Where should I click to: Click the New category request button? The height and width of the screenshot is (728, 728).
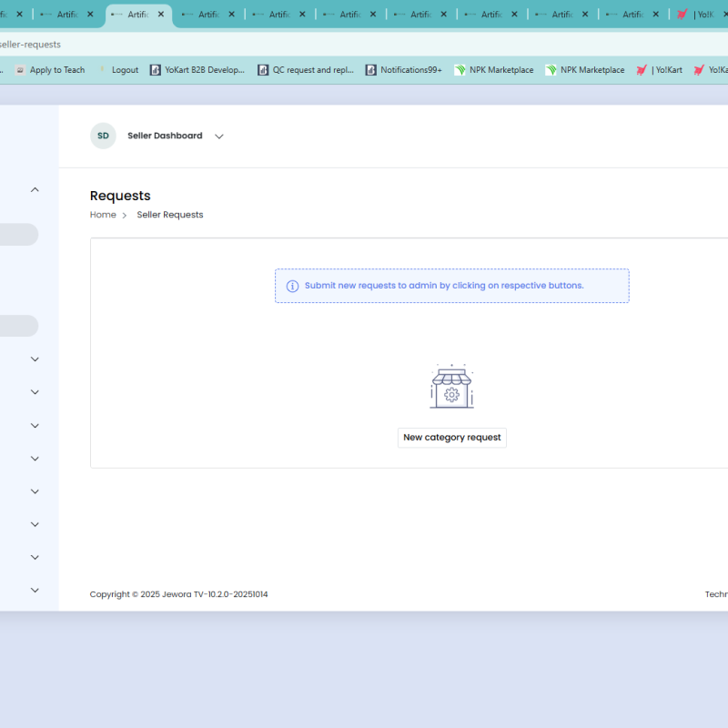[452, 438]
